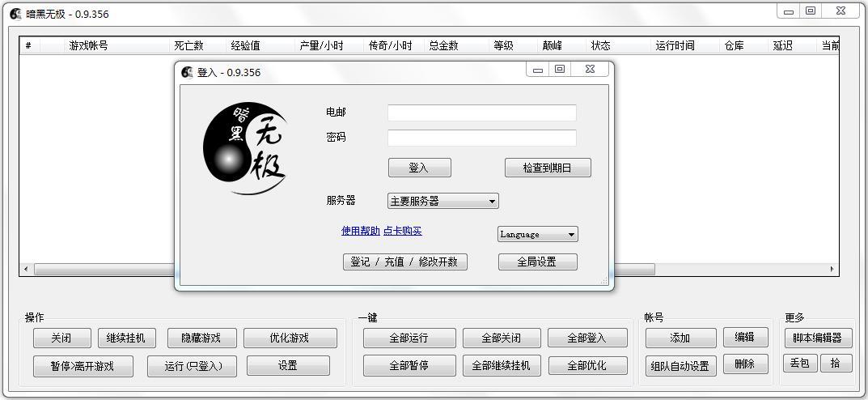The width and height of the screenshot is (868, 400).
Task: Click the main window title bar app icon
Action: point(15,14)
